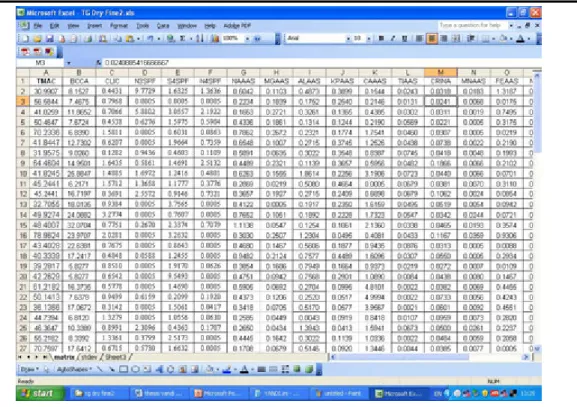
Task: Click the Type a question for help box
Action: tap(472, 25)
